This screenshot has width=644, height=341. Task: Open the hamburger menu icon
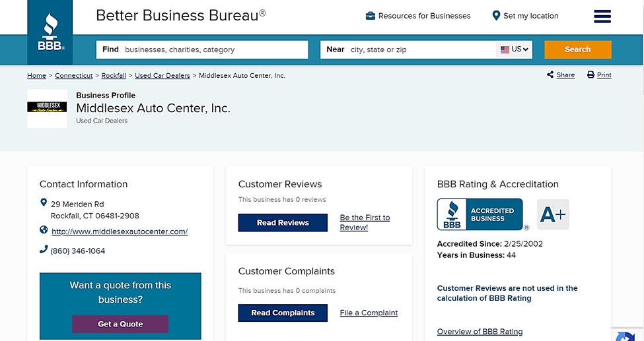[602, 16]
